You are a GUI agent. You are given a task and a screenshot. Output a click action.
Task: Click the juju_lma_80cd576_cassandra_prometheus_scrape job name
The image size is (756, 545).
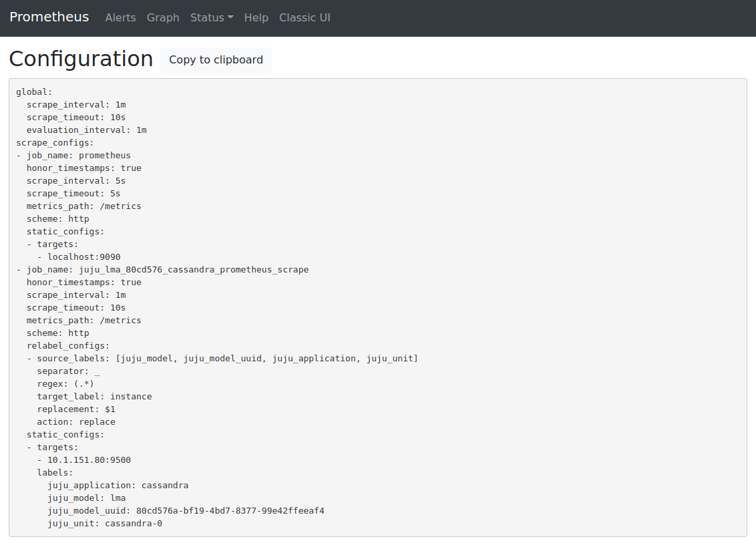194,270
